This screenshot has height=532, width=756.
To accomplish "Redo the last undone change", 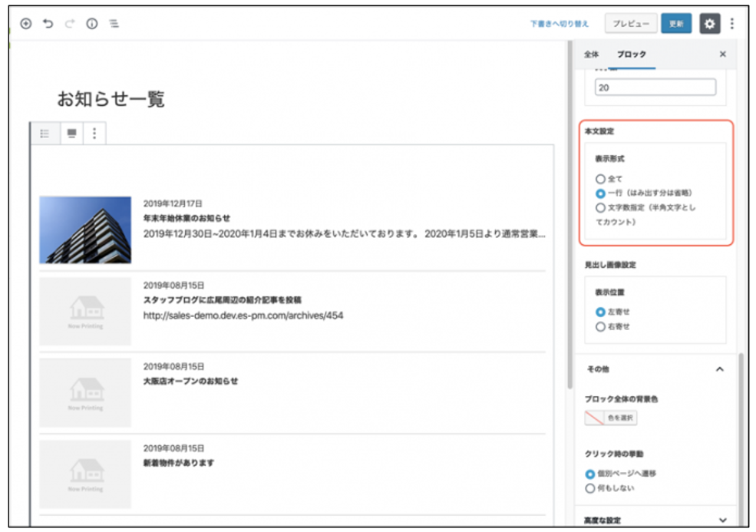I will (70, 24).
